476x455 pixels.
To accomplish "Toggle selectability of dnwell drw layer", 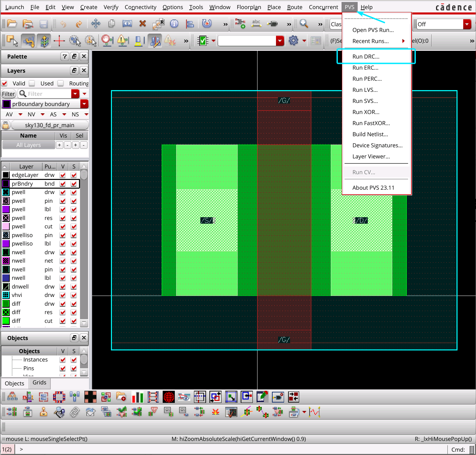I will 74,287.
